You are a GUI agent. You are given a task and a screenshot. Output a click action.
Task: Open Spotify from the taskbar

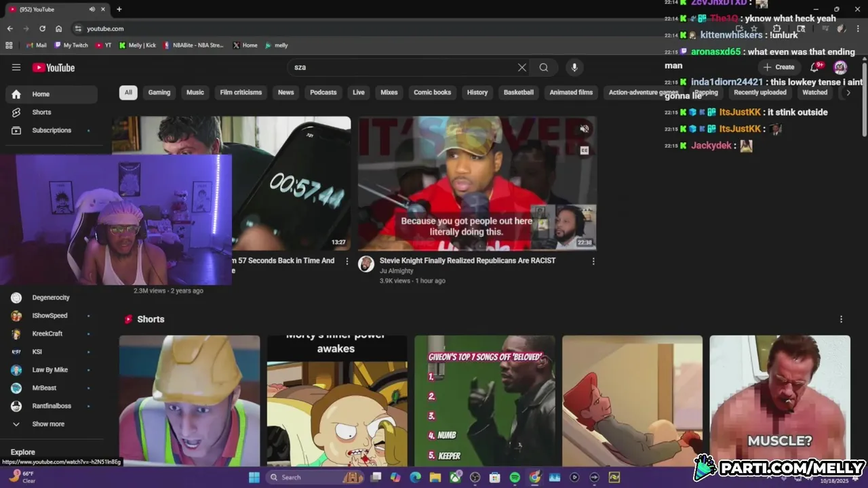click(515, 477)
